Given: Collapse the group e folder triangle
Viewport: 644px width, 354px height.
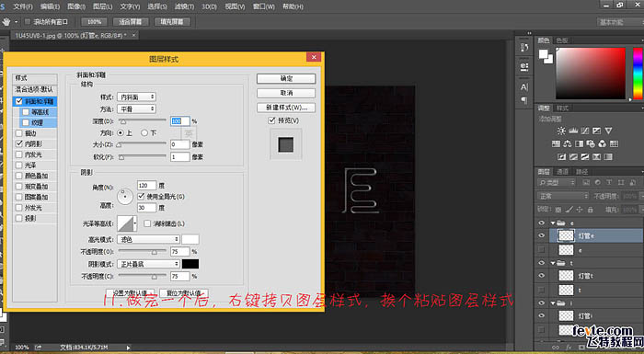Looking at the screenshot, I should [x=553, y=223].
